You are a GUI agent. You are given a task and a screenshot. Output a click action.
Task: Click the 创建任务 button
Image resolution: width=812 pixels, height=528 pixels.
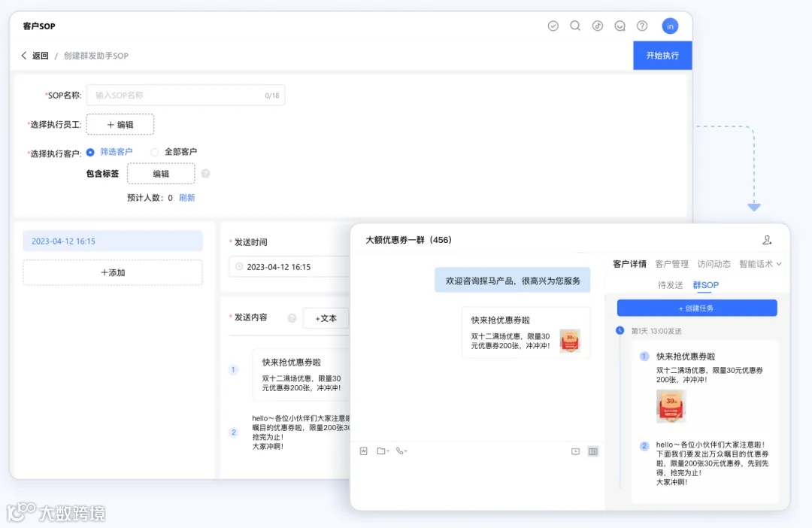697,308
